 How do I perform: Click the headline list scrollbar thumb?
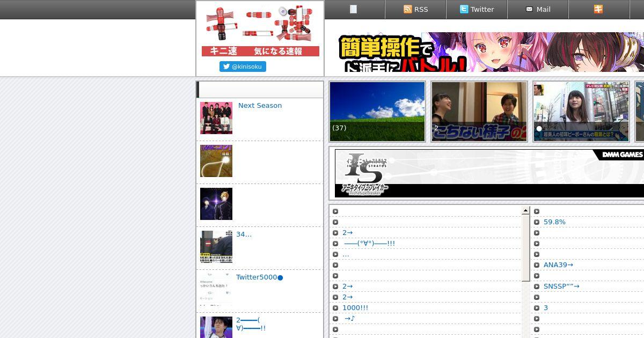(526, 248)
